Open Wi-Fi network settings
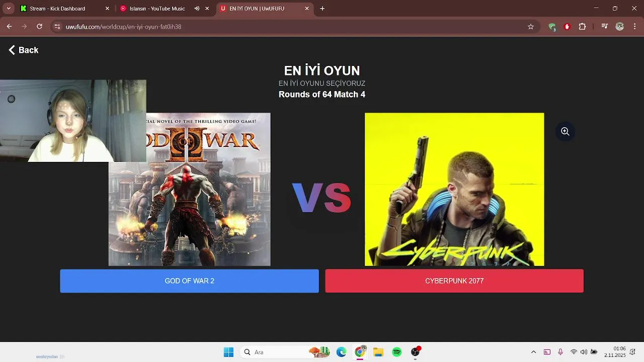Screen dimensions: 644x362 point(574,352)
